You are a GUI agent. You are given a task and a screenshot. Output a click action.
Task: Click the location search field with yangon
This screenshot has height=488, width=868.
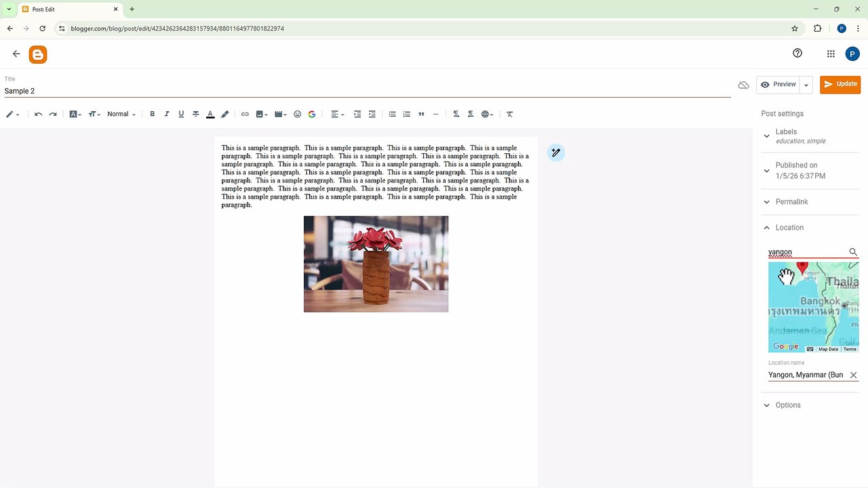pyautogui.click(x=807, y=252)
